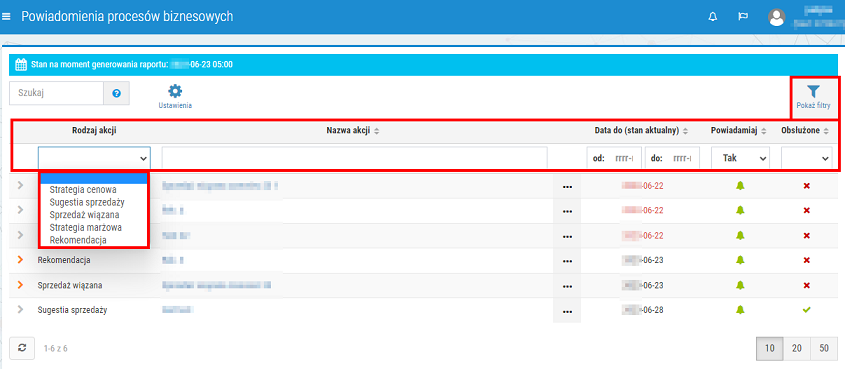Expand the Rekomendacja row chevron
Image resolution: width=845 pixels, height=369 pixels.
pyautogui.click(x=20, y=260)
